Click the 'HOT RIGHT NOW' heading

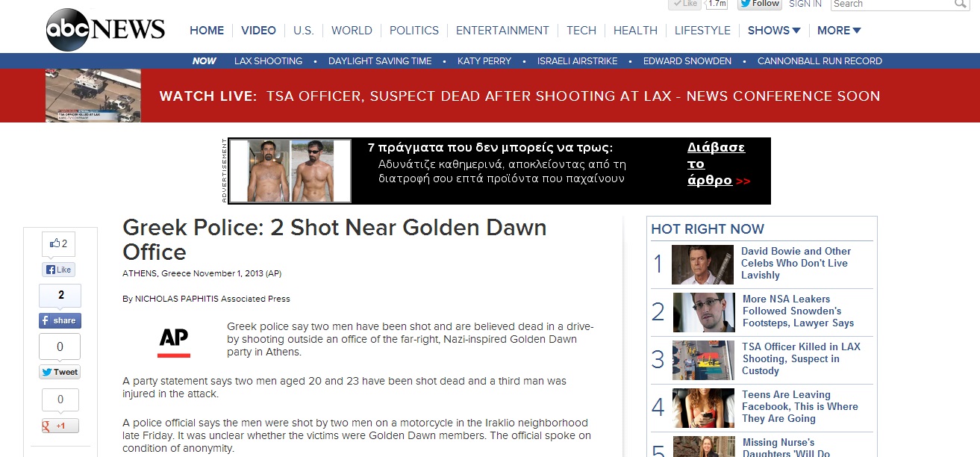click(708, 229)
